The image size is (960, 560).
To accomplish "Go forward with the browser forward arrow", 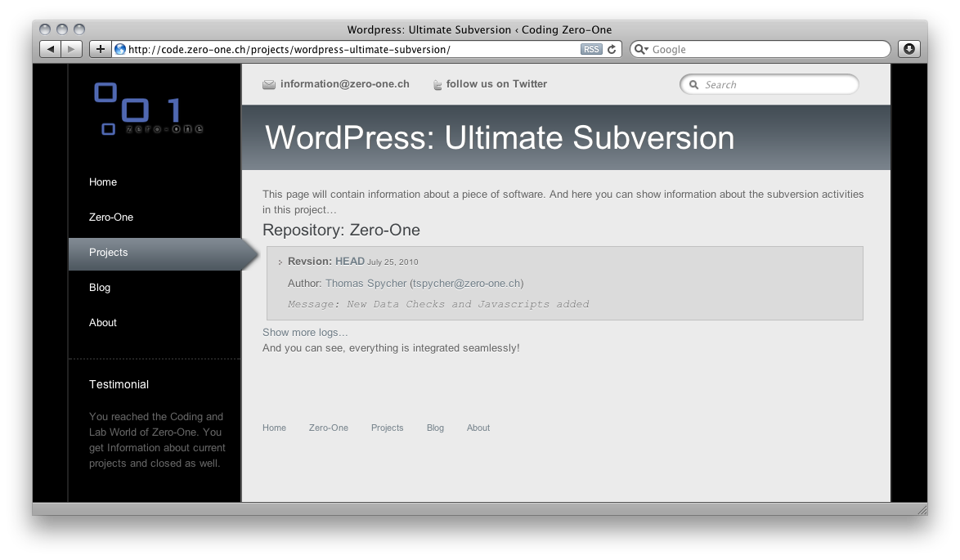I will pos(71,49).
